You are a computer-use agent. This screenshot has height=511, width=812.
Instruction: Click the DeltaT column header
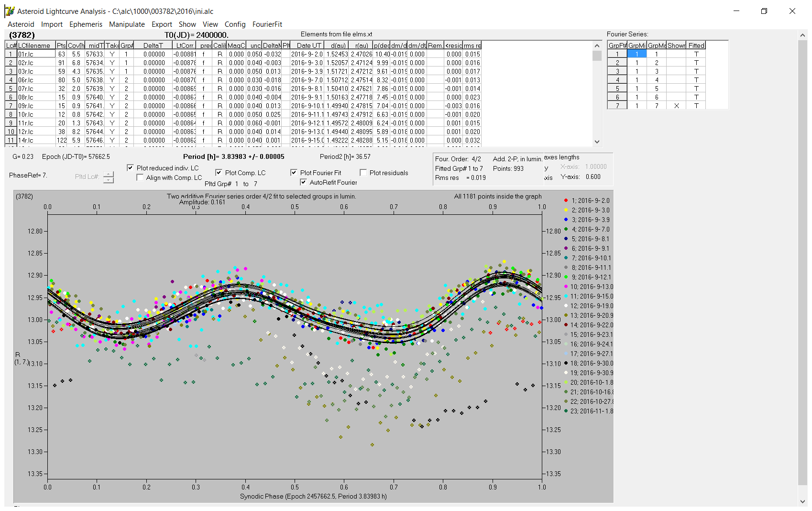(x=153, y=45)
